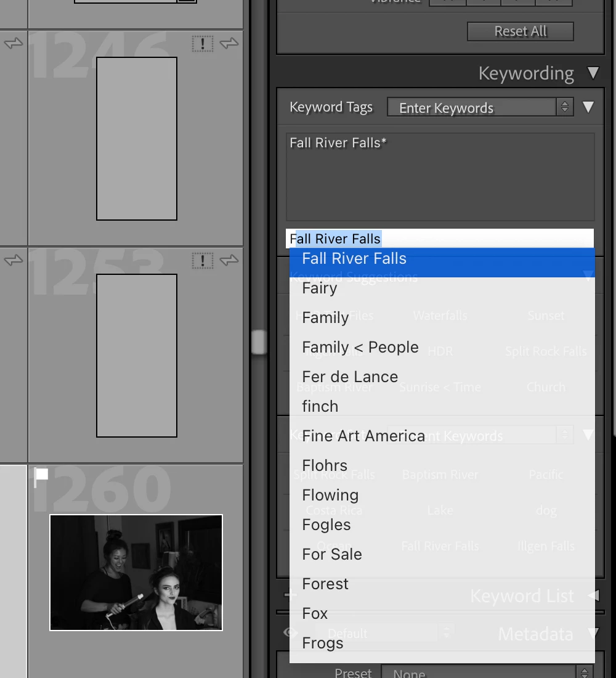
Task: Pick finch from keyword suggestions
Action: point(442,406)
